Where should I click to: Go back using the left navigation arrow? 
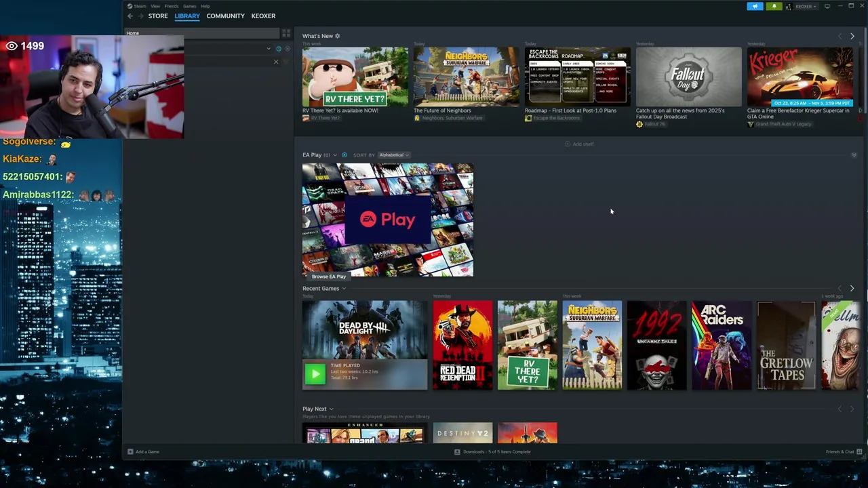(130, 16)
